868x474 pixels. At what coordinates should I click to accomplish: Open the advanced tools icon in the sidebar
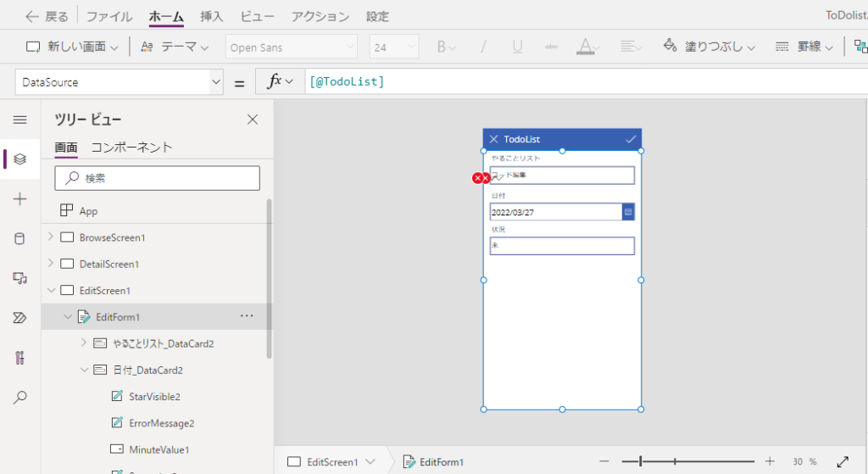click(x=20, y=358)
